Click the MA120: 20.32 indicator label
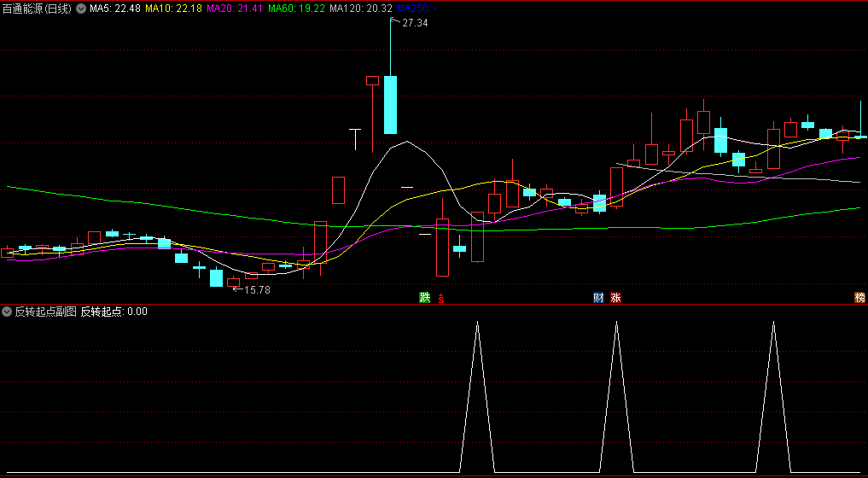 361,9
